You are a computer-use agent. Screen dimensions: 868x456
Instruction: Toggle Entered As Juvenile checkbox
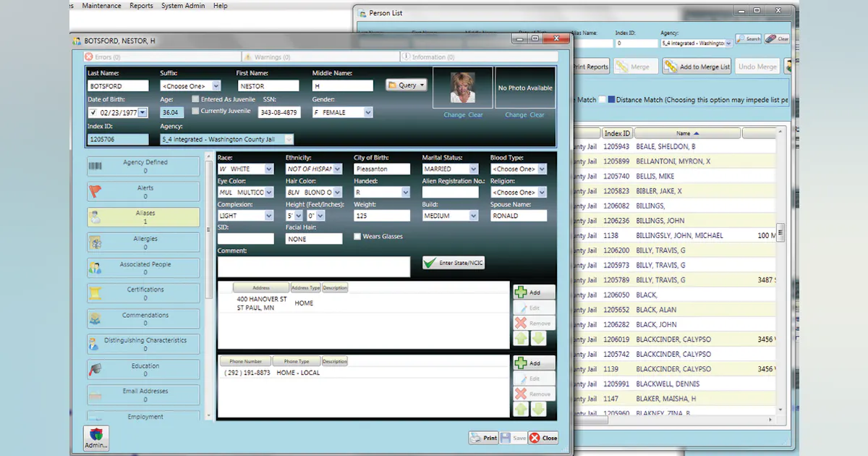click(196, 99)
